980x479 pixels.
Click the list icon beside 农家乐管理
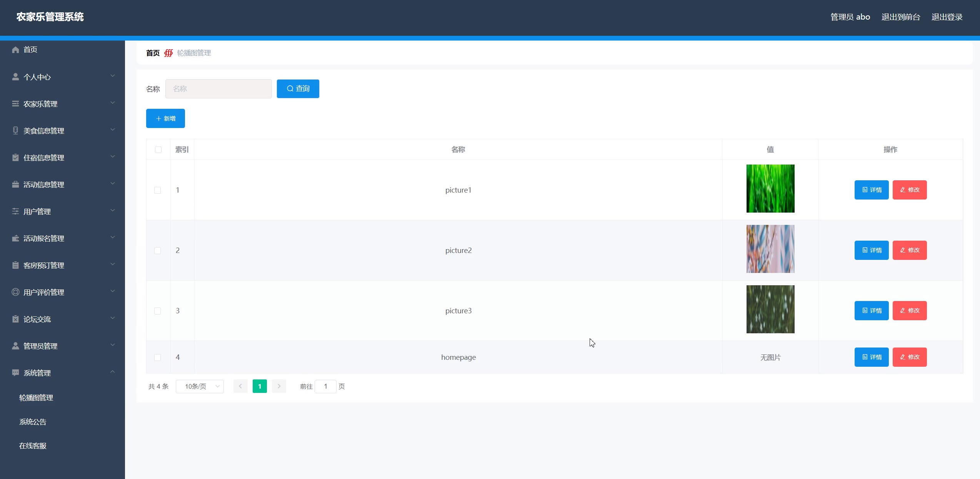[x=15, y=103]
